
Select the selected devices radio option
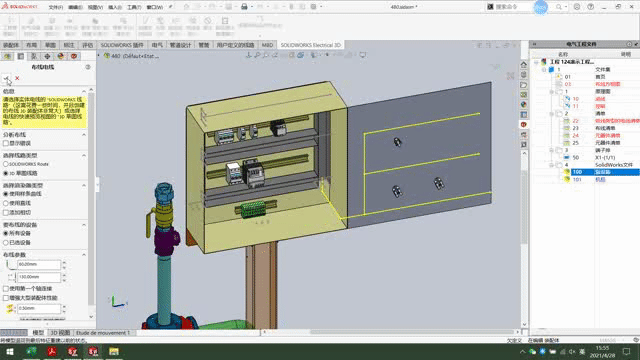point(6,242)
